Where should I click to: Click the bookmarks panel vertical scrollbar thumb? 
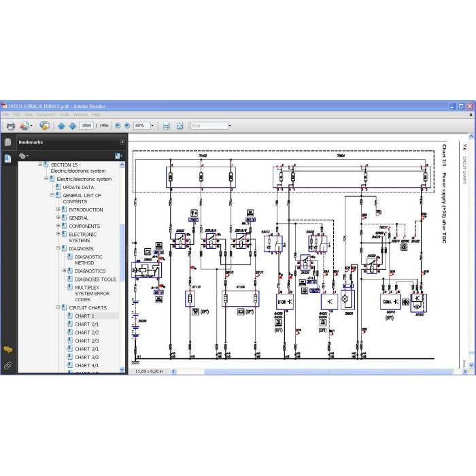[122, 252]
